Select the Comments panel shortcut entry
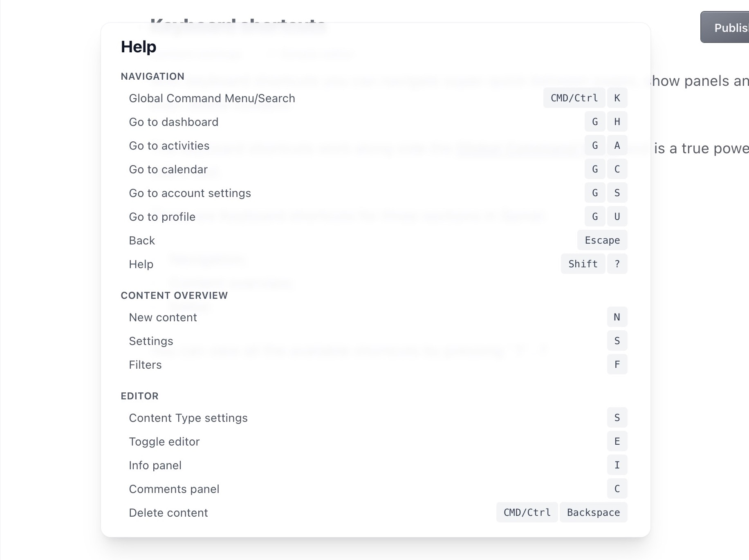The image size is (749, 560). pos(174,489)
